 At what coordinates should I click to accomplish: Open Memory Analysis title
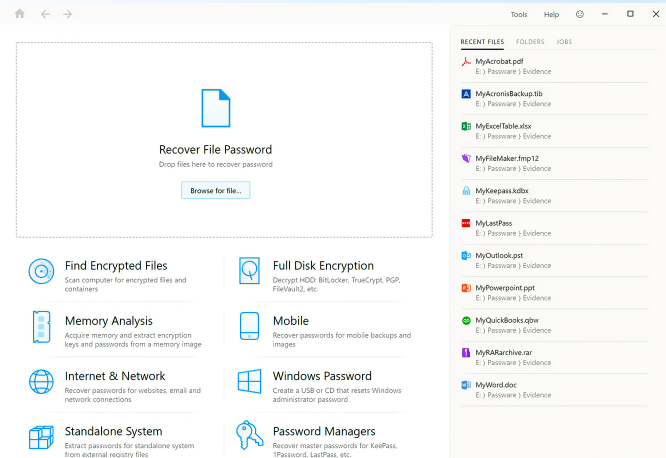pyautogui.click(x=109, y=321)
